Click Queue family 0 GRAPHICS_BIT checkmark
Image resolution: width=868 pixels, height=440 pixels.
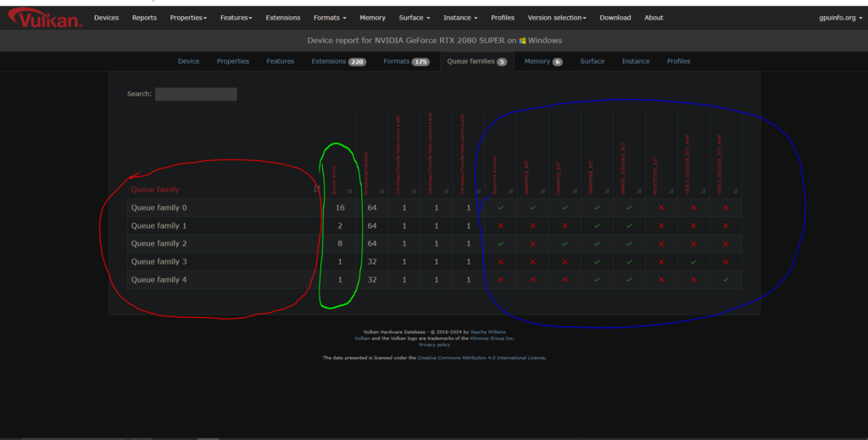[532, 208]
